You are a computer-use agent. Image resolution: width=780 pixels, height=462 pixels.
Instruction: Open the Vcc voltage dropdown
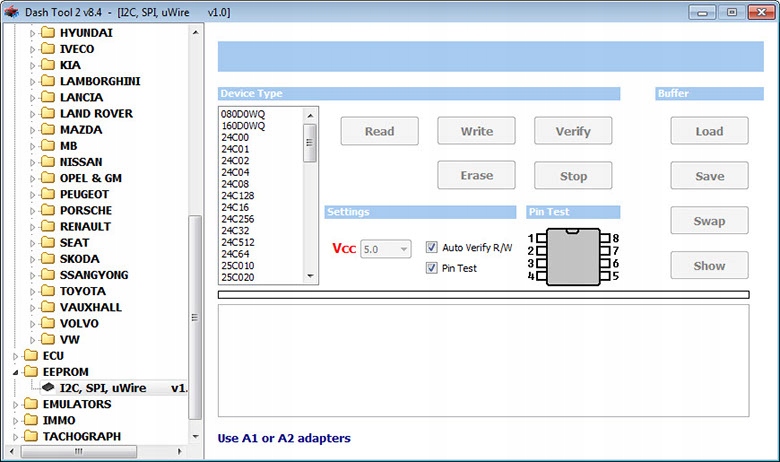(385, 248)
